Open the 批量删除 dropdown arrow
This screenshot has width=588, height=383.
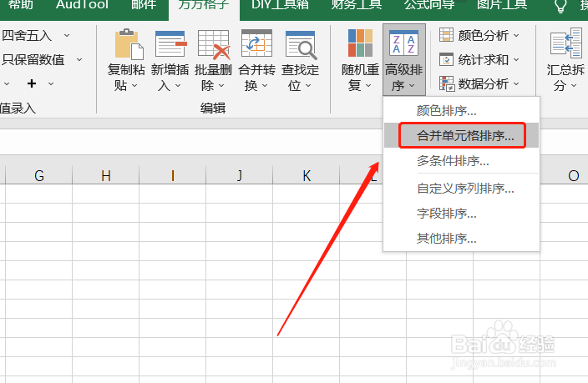click(221, 86)
